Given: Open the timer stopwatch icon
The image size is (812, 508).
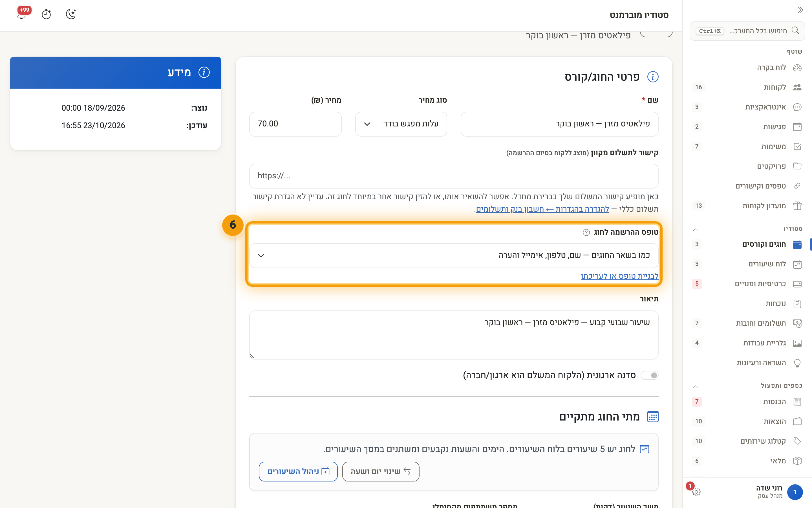Looking at the screenshot, I should [x=46, y=14].
